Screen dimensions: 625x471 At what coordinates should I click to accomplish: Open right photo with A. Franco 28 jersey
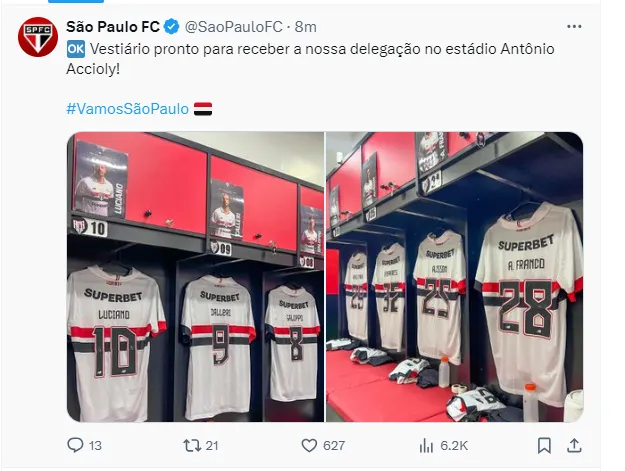[x=455, y=277]
